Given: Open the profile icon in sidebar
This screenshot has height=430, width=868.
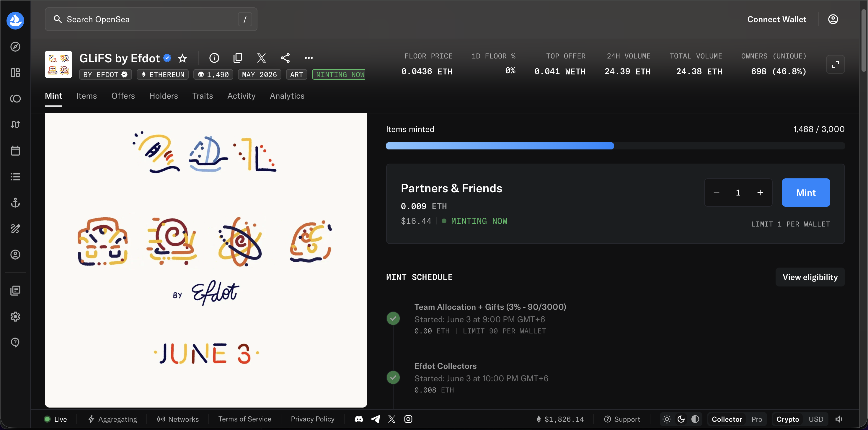Looking at the screenshot, I should point(15,255).
